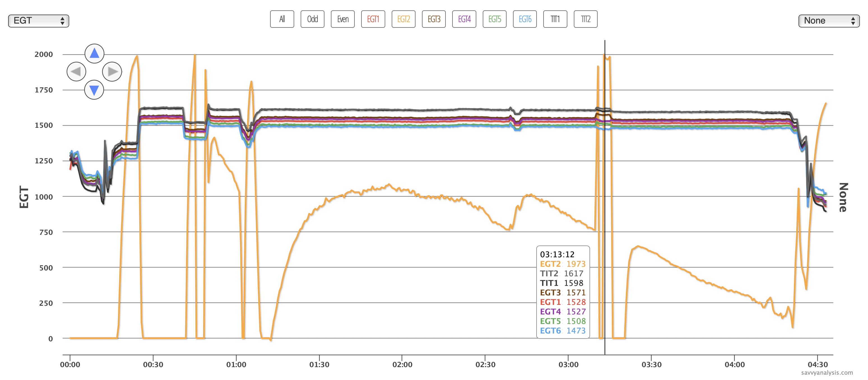Click the EGT2 1973 readout in tooltip
868x380 pixels.
click(x=563, y=264)
